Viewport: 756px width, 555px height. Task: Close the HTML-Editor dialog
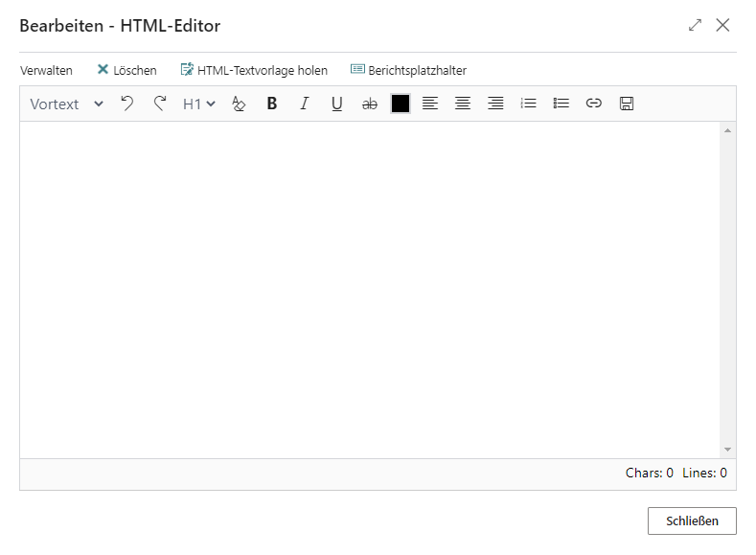pyautogui.click(x=722, y=25)
